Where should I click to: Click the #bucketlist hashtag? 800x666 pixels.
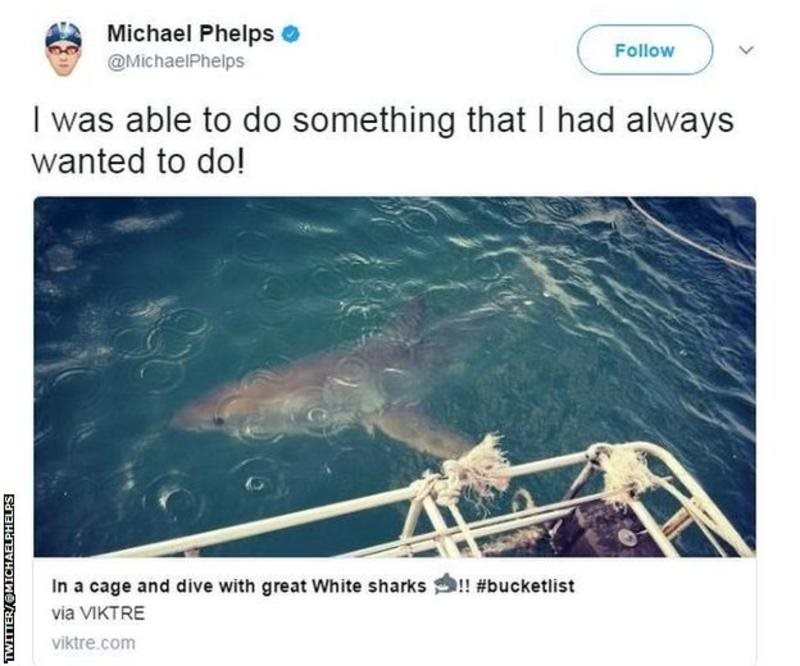527,587
